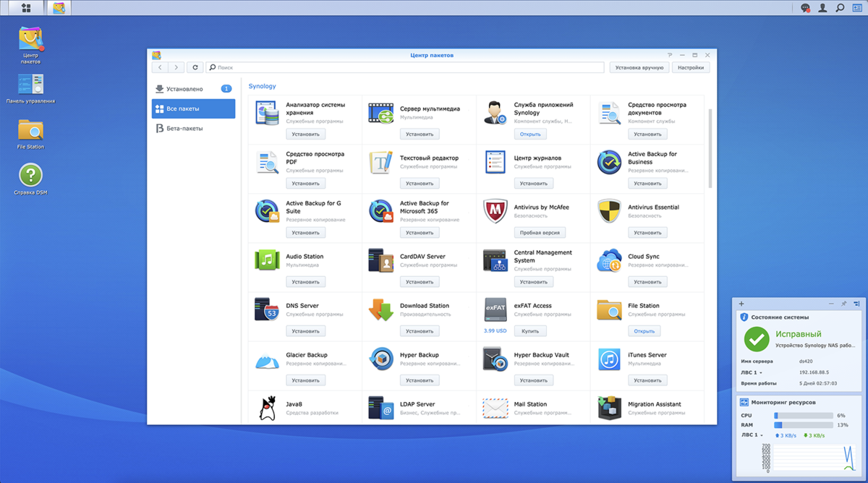Image resolution: width=868 pixels, height=483 pixels.
Task: Click Купить for exFAT Access
Action: pyautogui.click(x=530, y=331)
